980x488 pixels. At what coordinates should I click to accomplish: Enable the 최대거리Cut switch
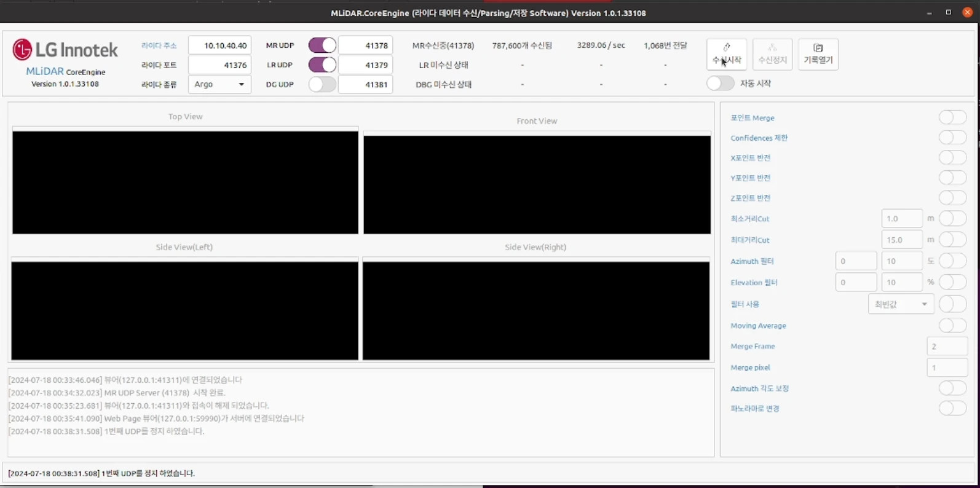click(952, 240)
